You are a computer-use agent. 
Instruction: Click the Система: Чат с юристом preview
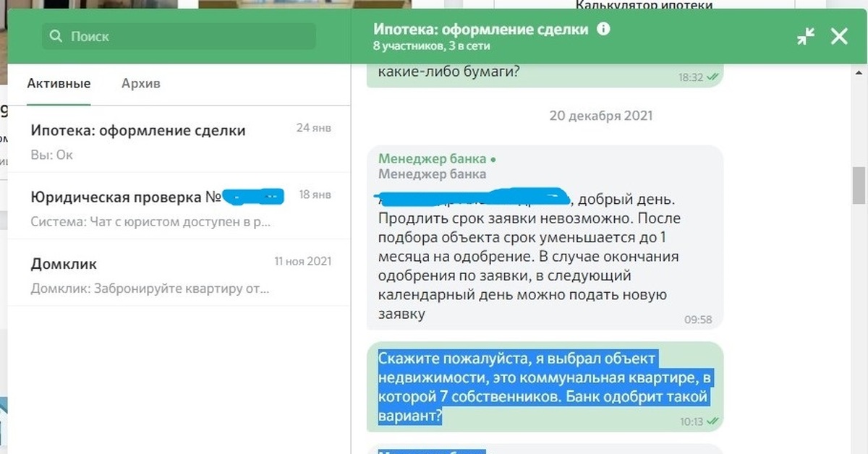pos(150,222)
